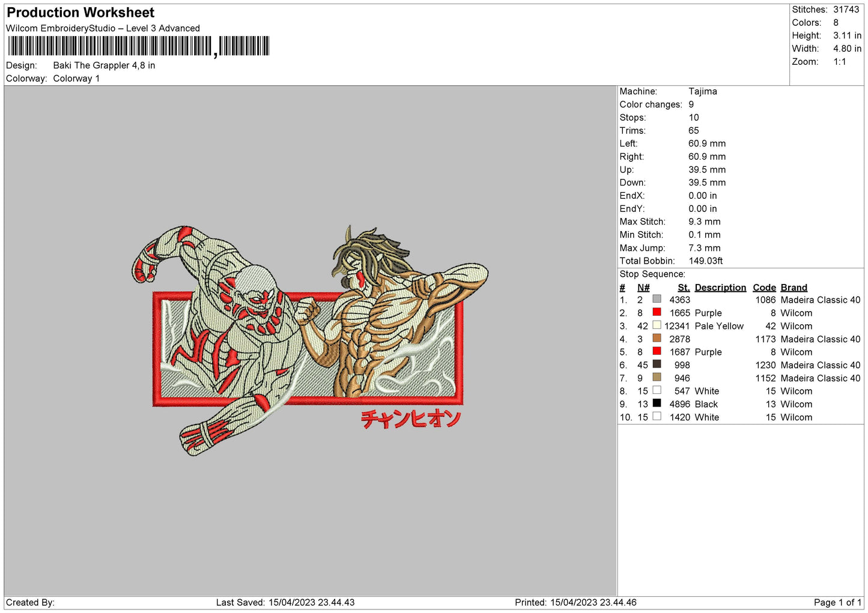The image size is (868, 613).
Task: Click the 'Created By:' footer label
Action: pos(30,602)
